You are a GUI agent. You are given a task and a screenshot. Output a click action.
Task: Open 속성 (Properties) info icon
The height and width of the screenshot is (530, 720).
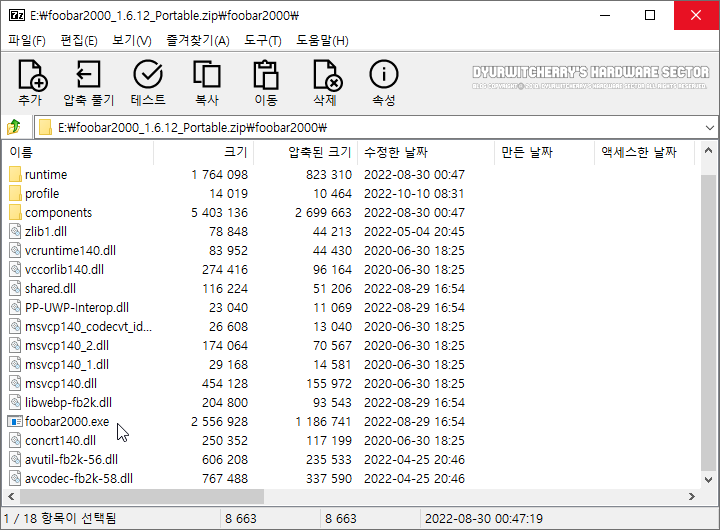(384, 74)
